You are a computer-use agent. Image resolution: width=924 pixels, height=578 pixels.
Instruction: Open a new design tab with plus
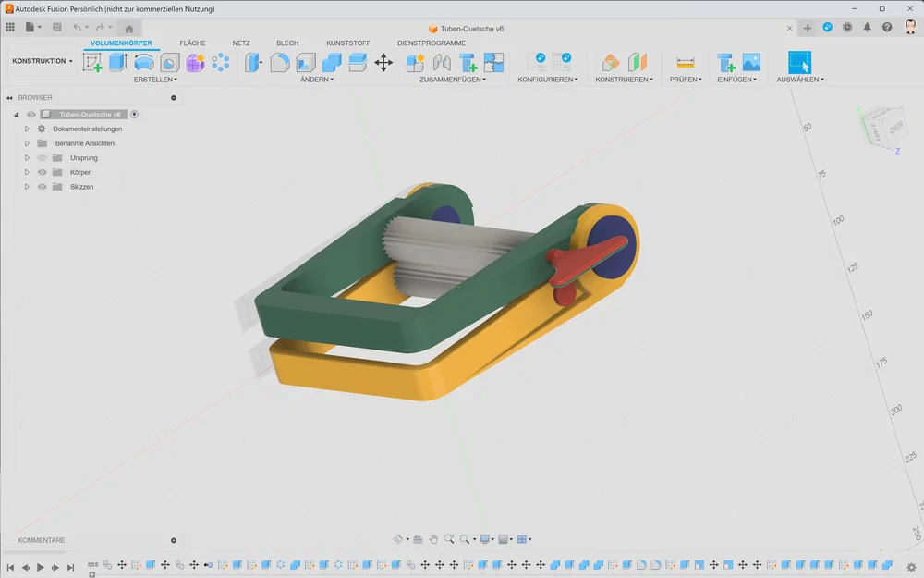click(808, 28)
